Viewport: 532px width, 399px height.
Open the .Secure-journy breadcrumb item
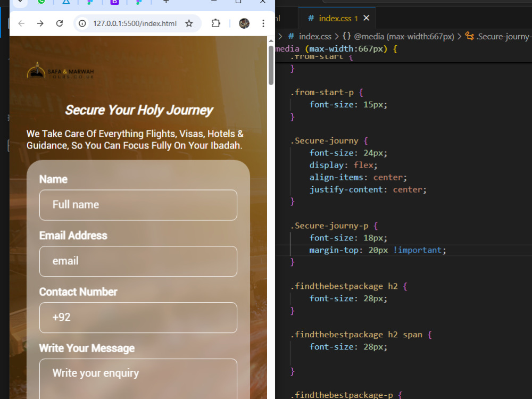click(498, 36)
